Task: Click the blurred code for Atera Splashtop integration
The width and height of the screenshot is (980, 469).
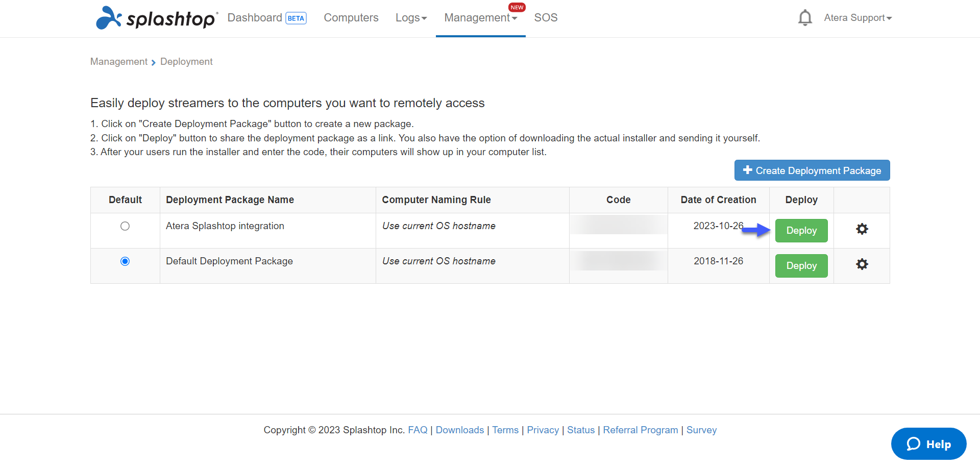Action: coord(619,225)
